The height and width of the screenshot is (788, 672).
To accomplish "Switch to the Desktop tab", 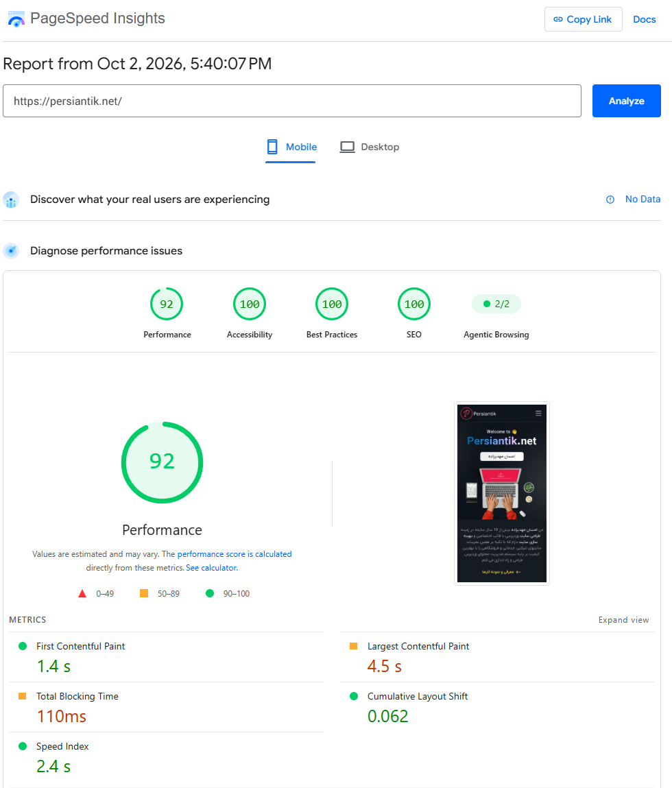I will 370,147.
